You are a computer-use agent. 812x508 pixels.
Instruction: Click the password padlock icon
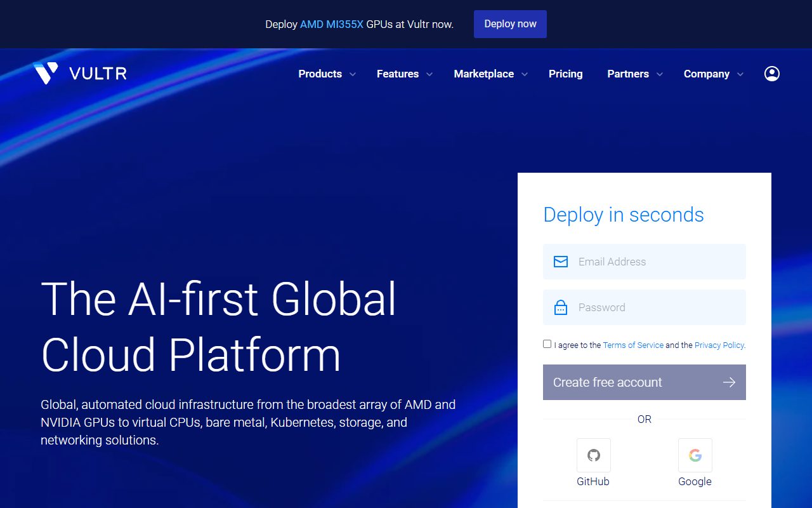click(561, 307)
